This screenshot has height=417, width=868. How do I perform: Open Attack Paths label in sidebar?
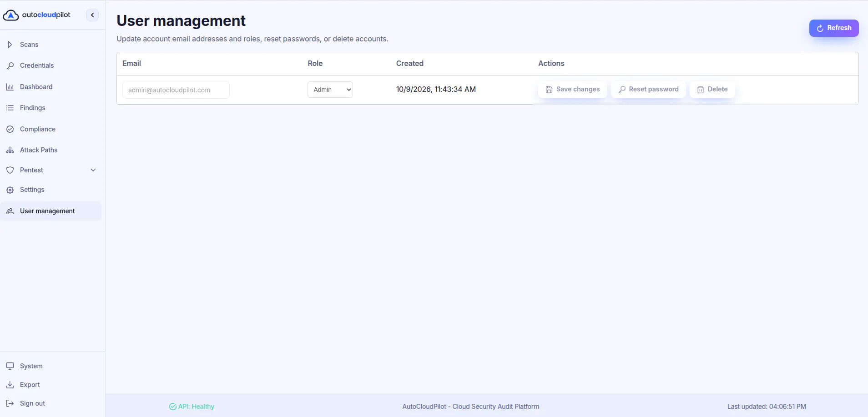(39, 150)
